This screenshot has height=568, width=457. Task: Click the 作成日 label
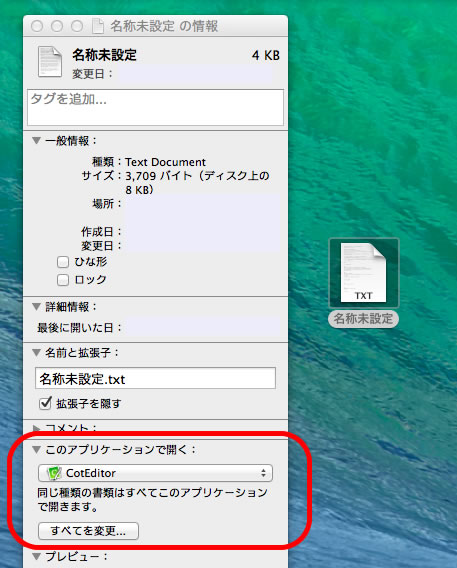pos(101,231)
